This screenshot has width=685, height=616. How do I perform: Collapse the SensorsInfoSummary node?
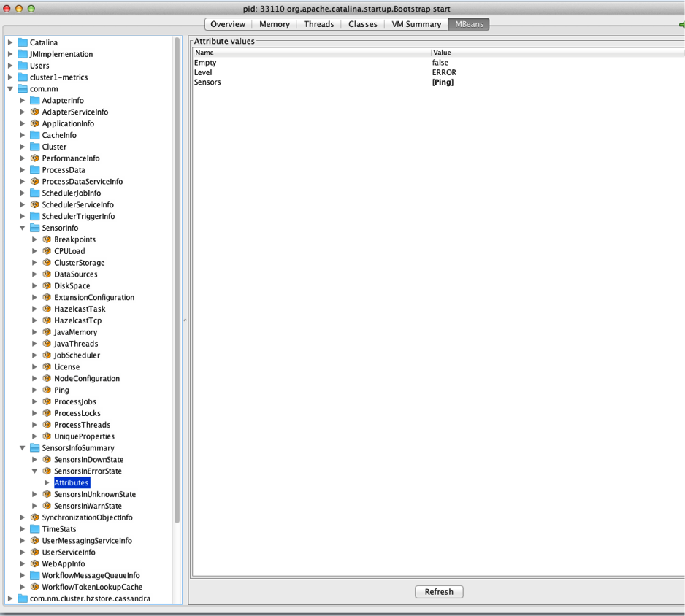coord(23,448)
